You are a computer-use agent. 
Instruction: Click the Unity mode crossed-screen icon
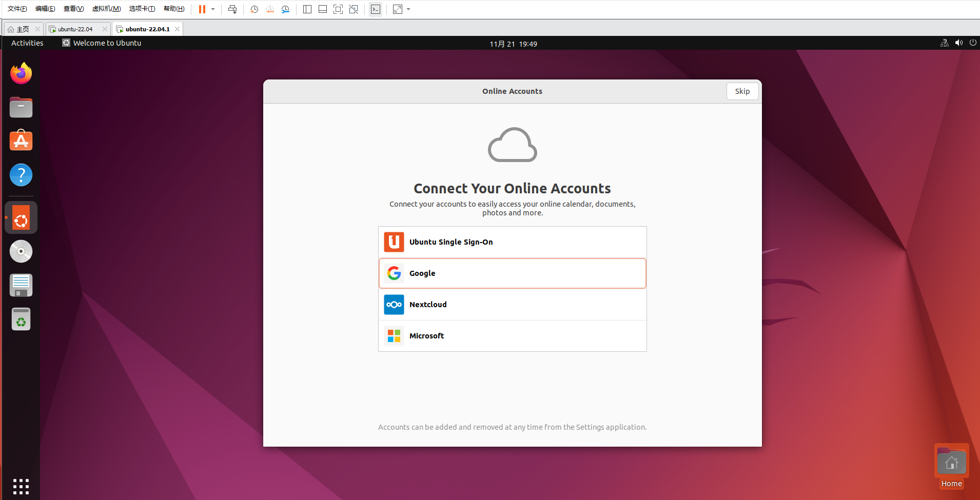click(x=354, y=9)
